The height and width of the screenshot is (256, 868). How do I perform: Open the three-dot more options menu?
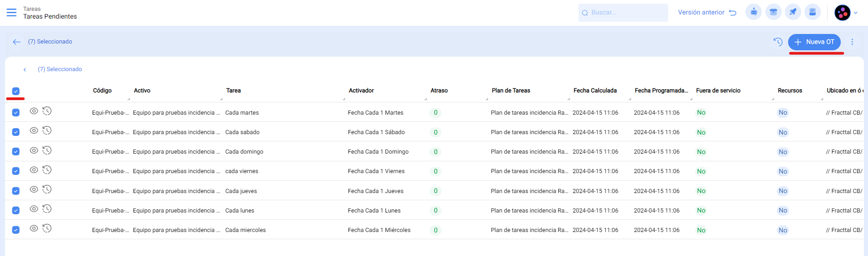(x=852, y=42)
